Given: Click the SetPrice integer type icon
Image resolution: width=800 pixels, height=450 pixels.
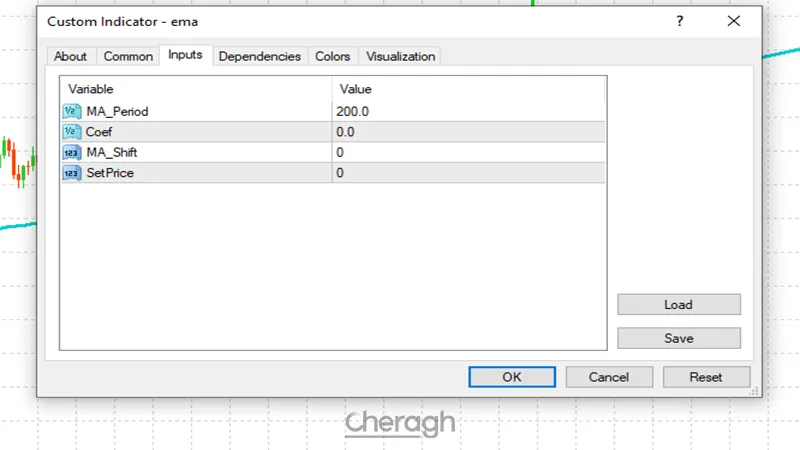Looking at the screenshot, I should tap(71, 173).
